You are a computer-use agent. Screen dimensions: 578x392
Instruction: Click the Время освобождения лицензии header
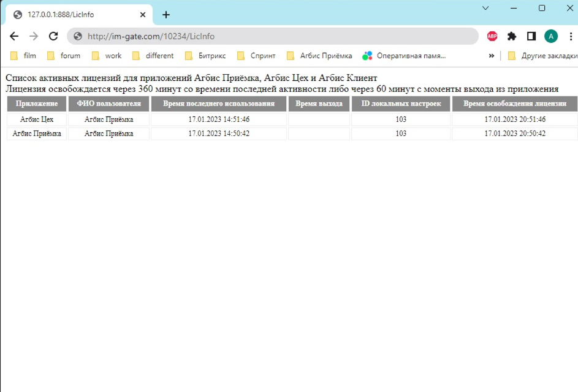(515, 104)
